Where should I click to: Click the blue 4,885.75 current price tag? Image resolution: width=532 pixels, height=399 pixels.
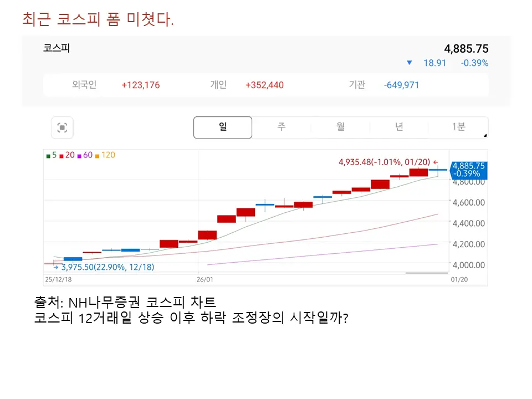468,170
